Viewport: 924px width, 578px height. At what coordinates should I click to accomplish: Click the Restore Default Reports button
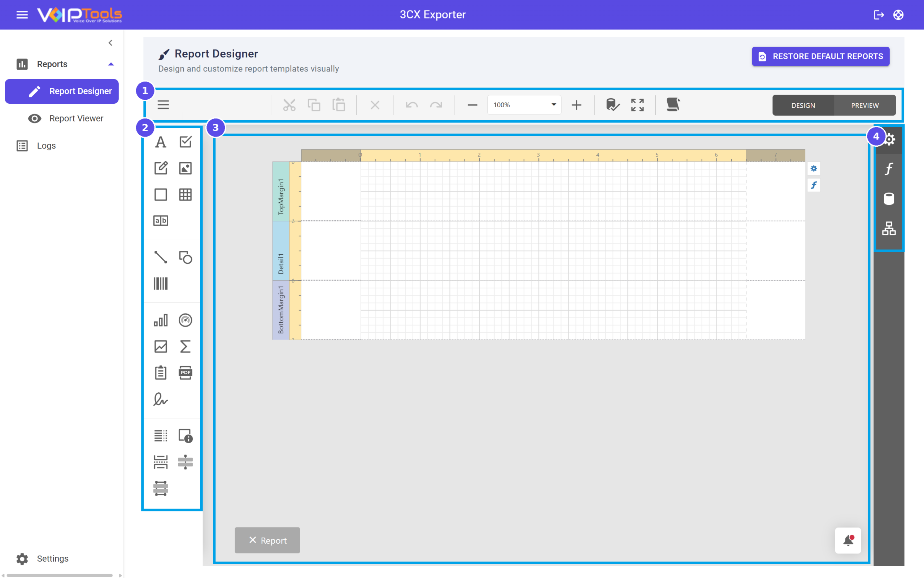(x=820, y=56)
